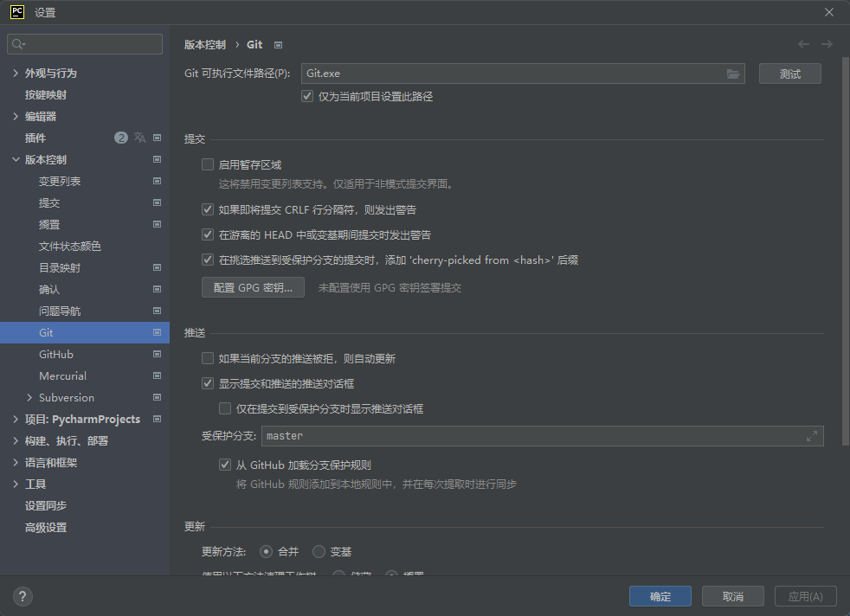The image size is (850, 616).
Task: Click the project-scope icon on GitHub row
Action: point(158,355)
